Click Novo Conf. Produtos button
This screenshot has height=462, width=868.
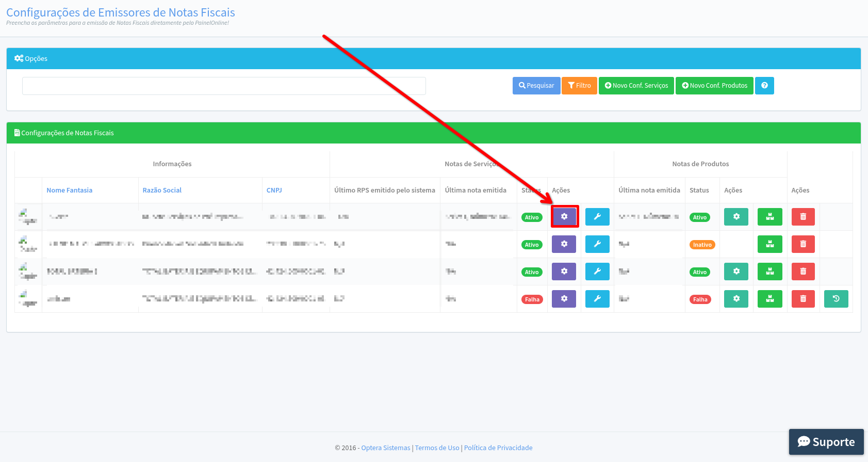click(714, 86)
